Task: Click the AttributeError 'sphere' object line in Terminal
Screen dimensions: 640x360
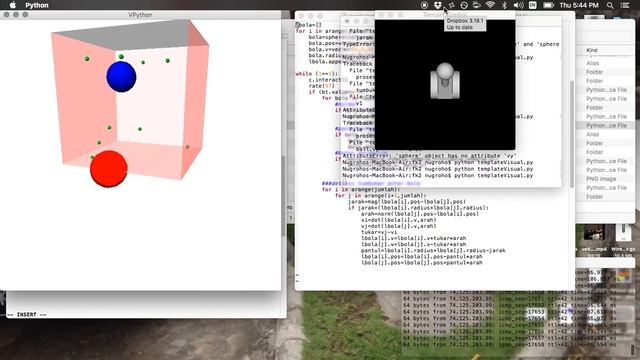Action: pos(429,156)
